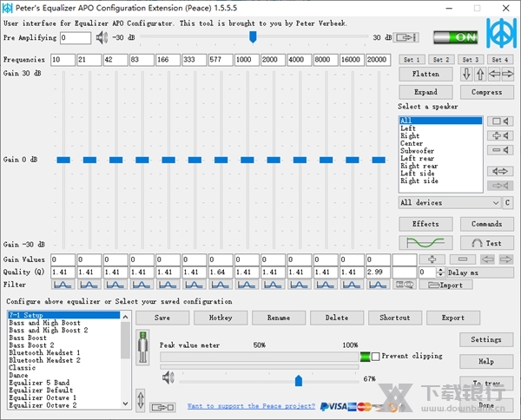521x420 pixels.
Task: Click the Pre Amplifying slider handle
Action: (253, 36)
